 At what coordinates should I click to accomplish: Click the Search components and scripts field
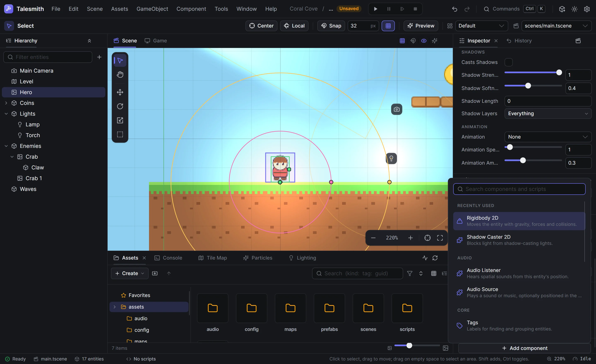519,189
